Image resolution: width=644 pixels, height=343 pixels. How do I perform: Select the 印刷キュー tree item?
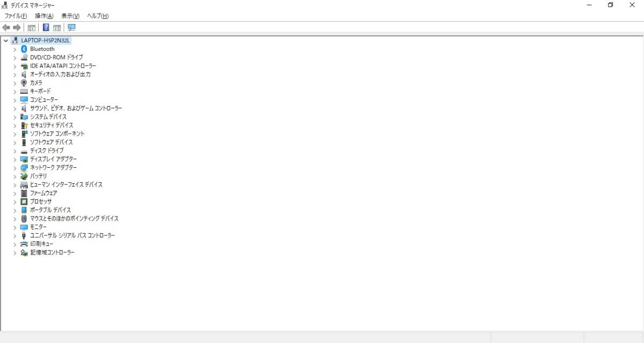coord(41,244)
